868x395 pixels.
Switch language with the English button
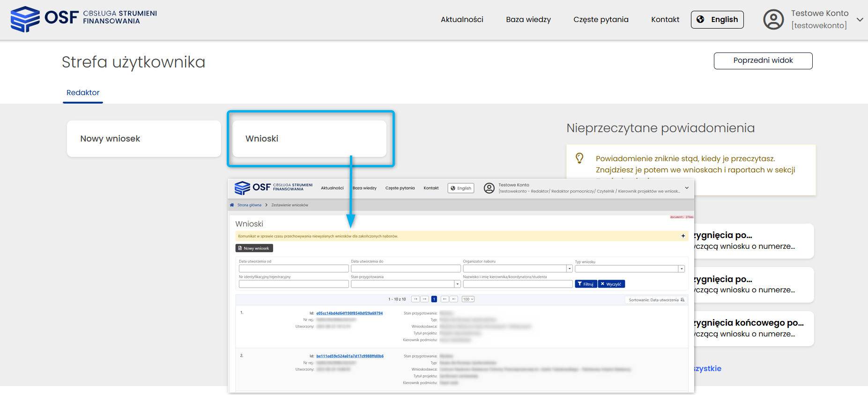(x=717, y=20)
